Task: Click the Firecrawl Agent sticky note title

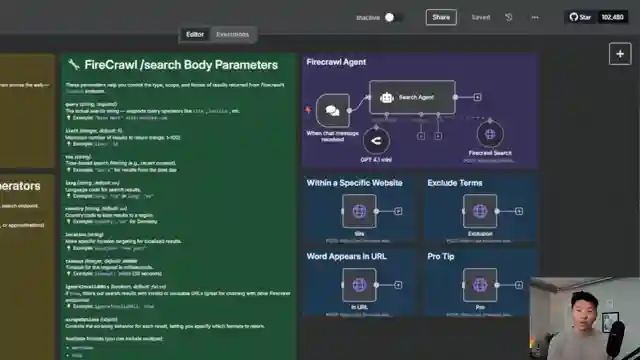Action: [336, 62]
